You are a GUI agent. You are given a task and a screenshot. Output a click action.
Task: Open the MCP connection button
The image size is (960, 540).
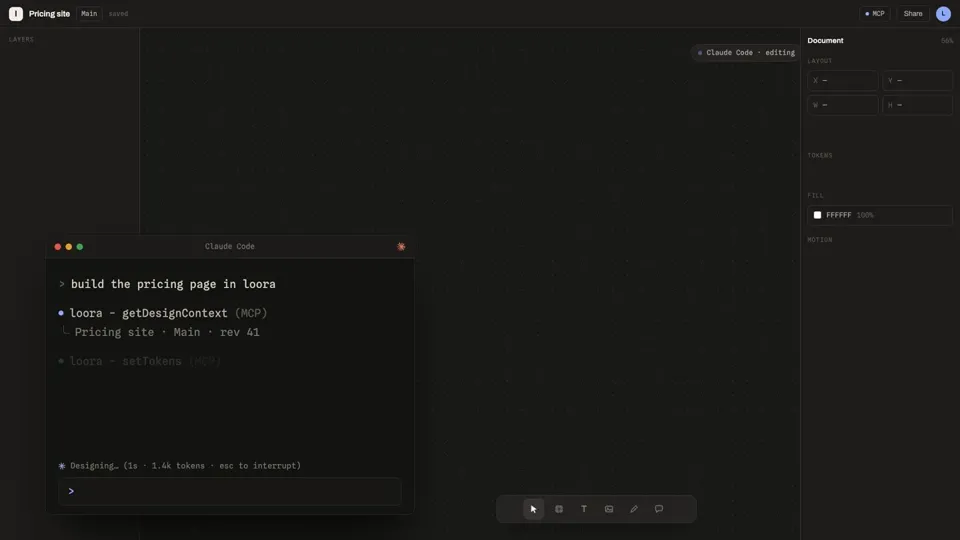pos(875,13)
